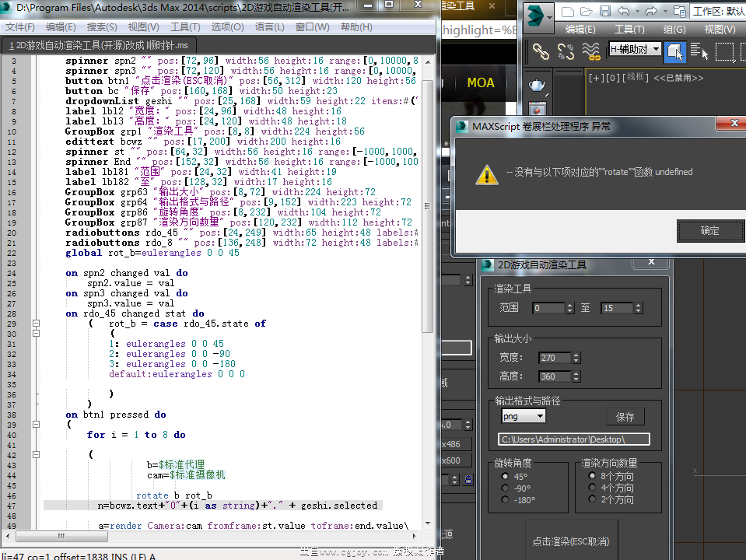
Task: Select the Bind to Space Warp tool
Action: coord(591,51)
